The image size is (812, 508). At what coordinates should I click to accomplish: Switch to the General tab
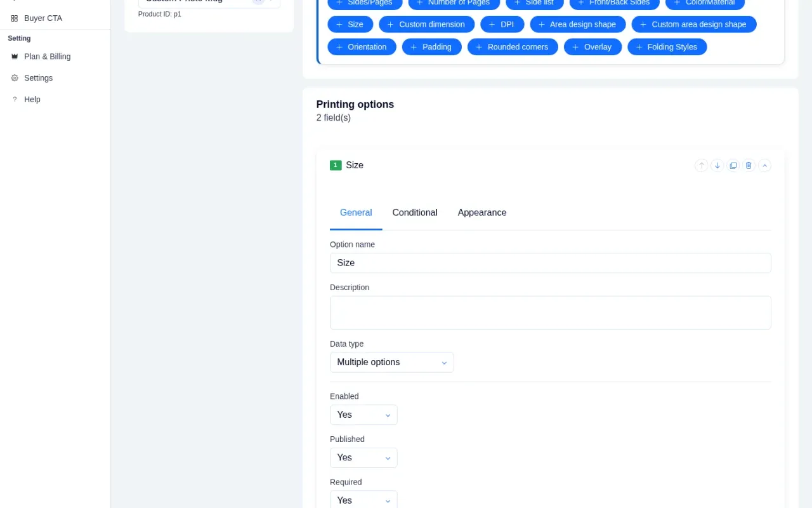tap(356, 213)
